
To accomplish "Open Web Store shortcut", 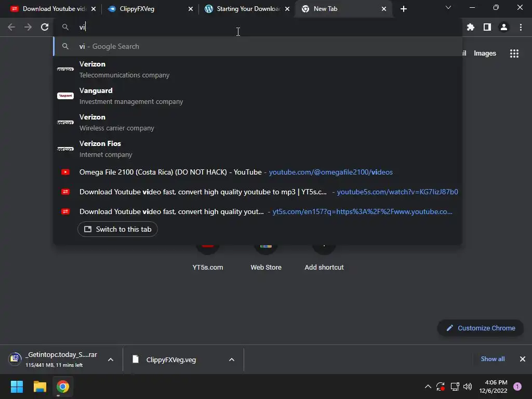I will pos(266,258).
